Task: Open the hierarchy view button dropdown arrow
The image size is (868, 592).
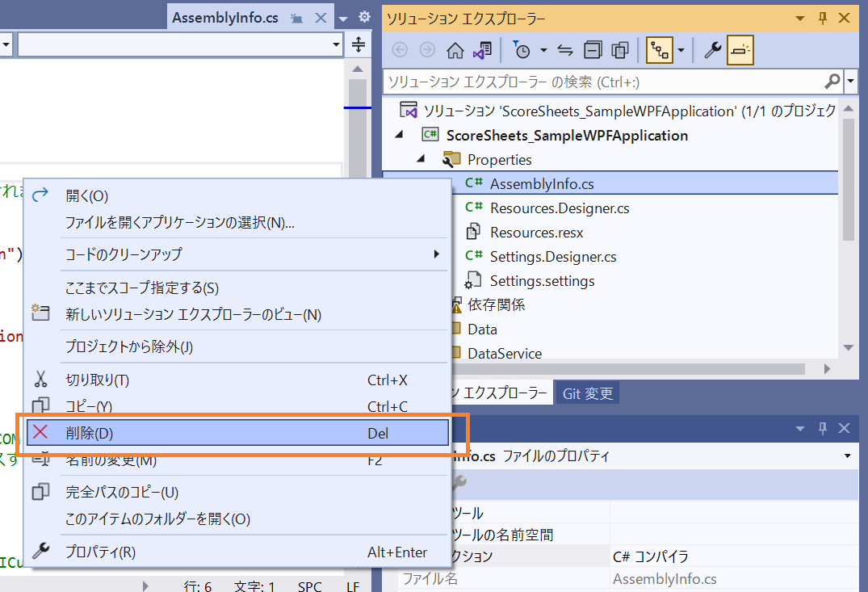Action: coord(681,50)
